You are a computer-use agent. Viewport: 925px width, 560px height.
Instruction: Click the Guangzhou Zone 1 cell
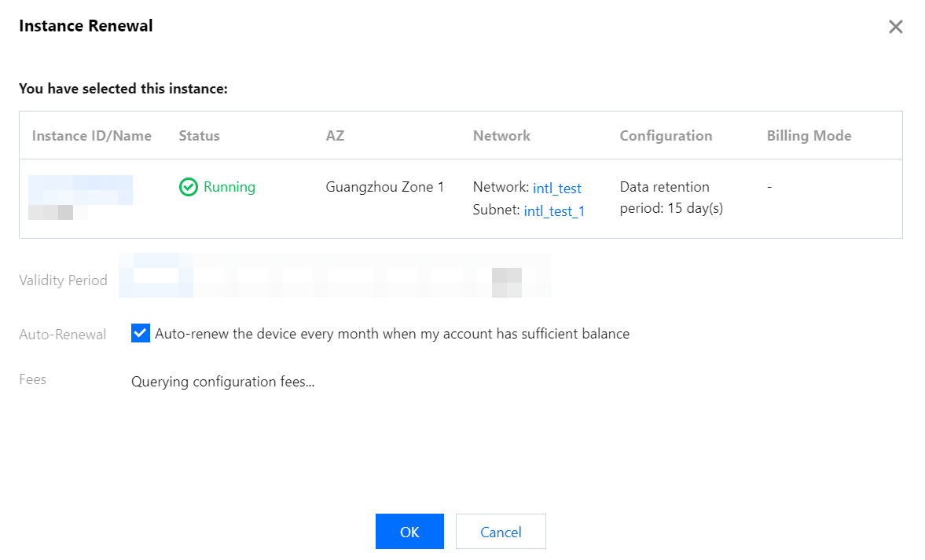click(x=385, y=187)
